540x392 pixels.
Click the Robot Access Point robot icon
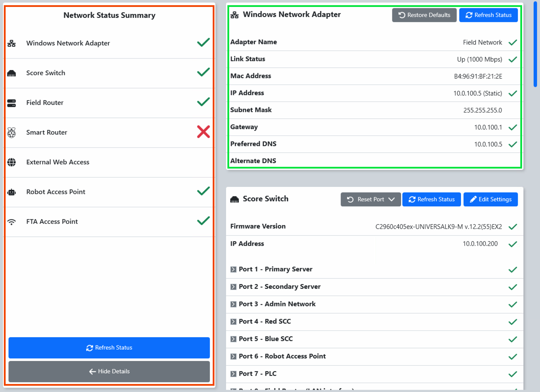tap(11, 192)
